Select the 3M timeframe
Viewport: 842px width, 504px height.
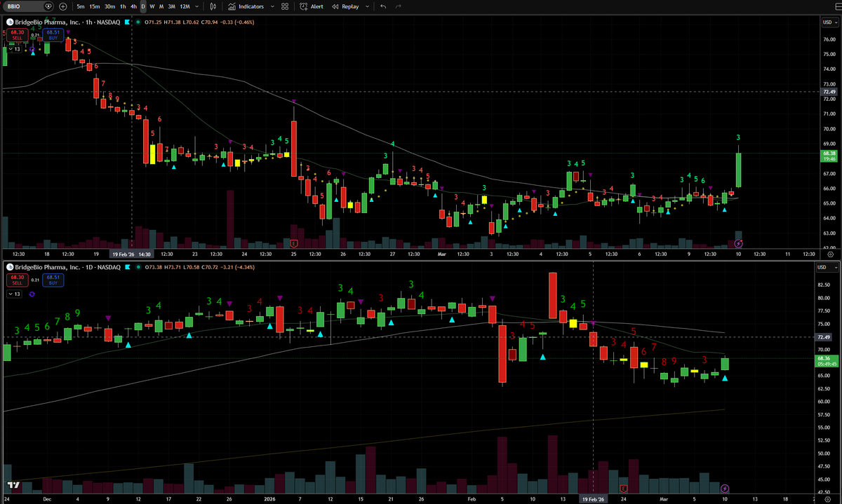(171, 6)
